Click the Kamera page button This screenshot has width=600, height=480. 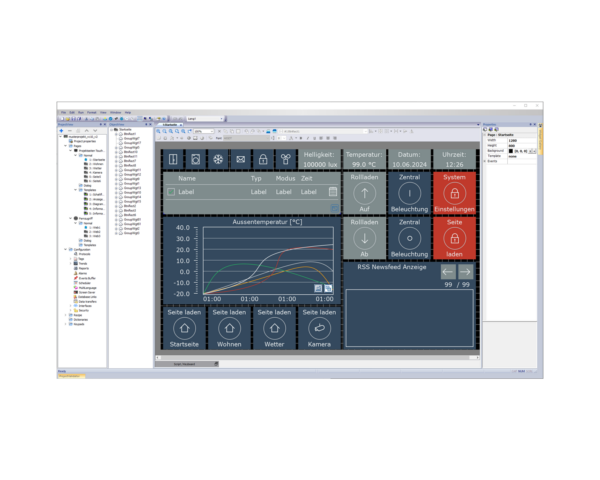tap(320, 328)
